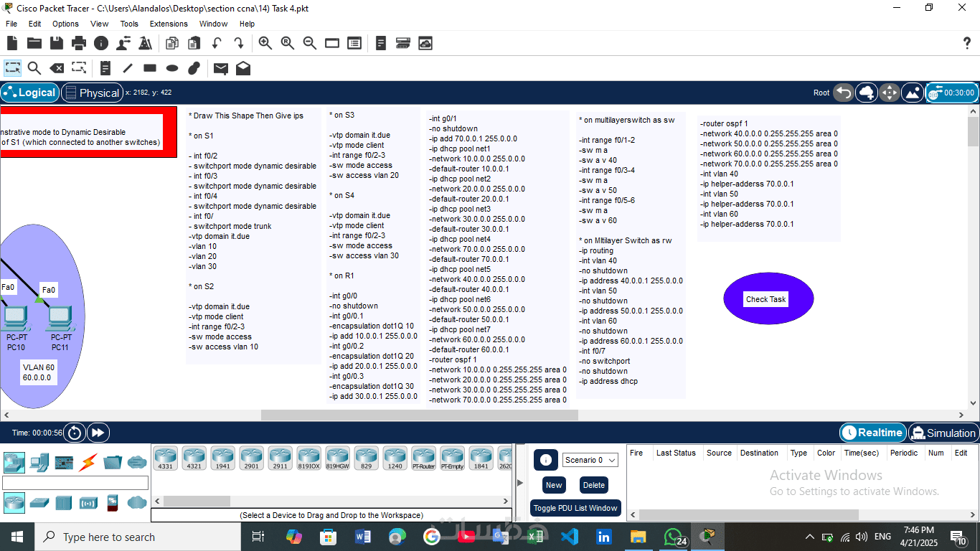980x551 pixels.
Task: Save the network with the floppy icon
Action: coord(57,43)
